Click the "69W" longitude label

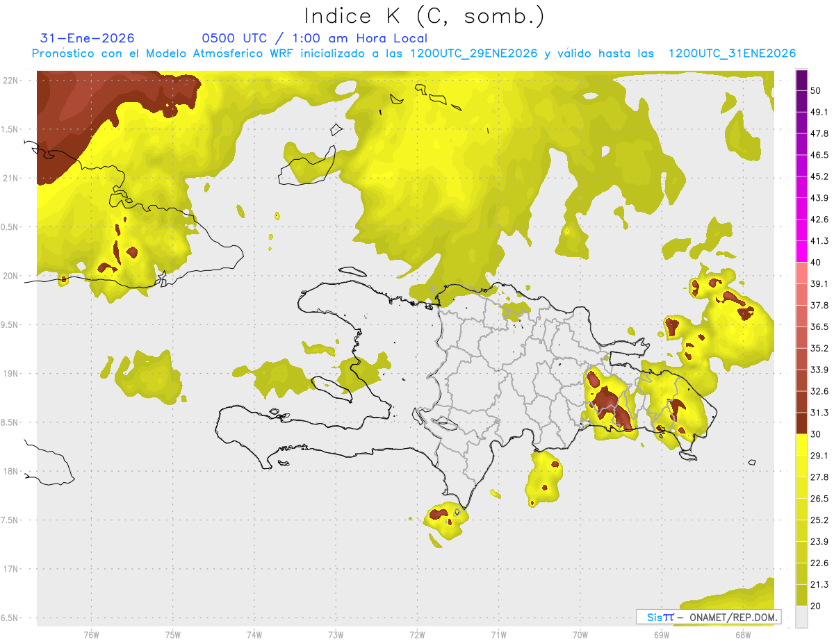click(662, 635)
